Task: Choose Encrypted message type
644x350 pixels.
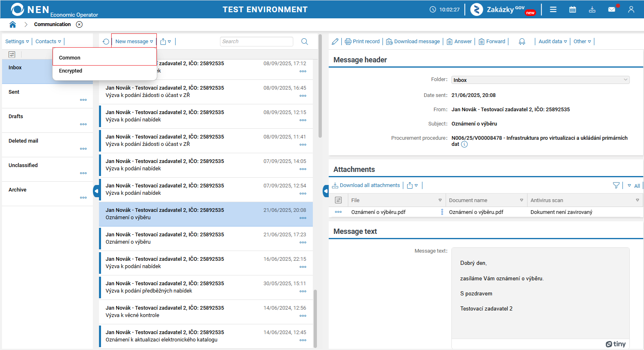Action: coord(105,71)
